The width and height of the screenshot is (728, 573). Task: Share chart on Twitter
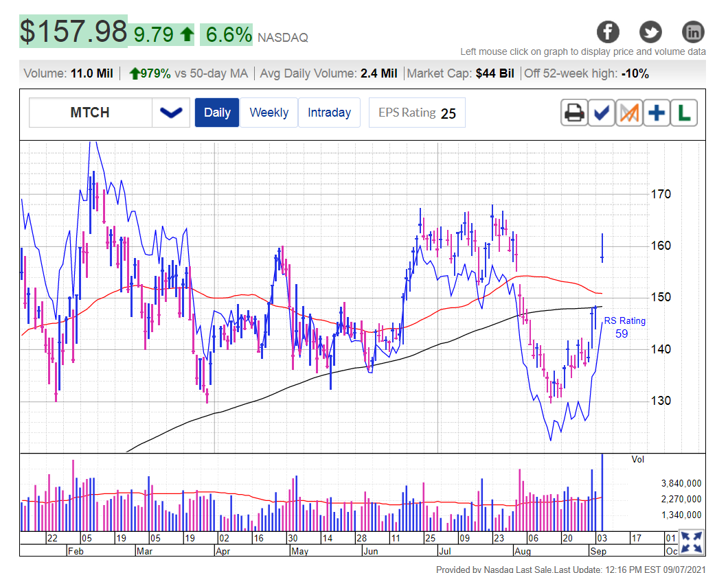tap(650, 32)
